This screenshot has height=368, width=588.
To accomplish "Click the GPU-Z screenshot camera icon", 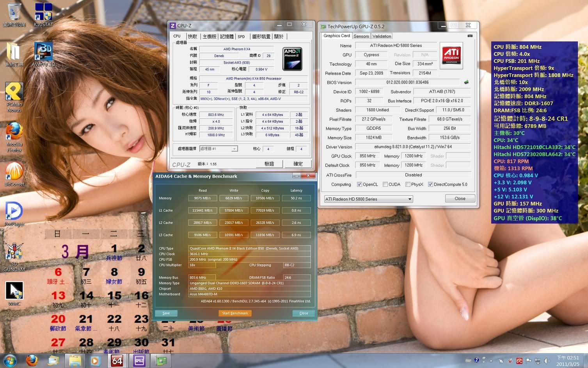I will coord(470,36).
